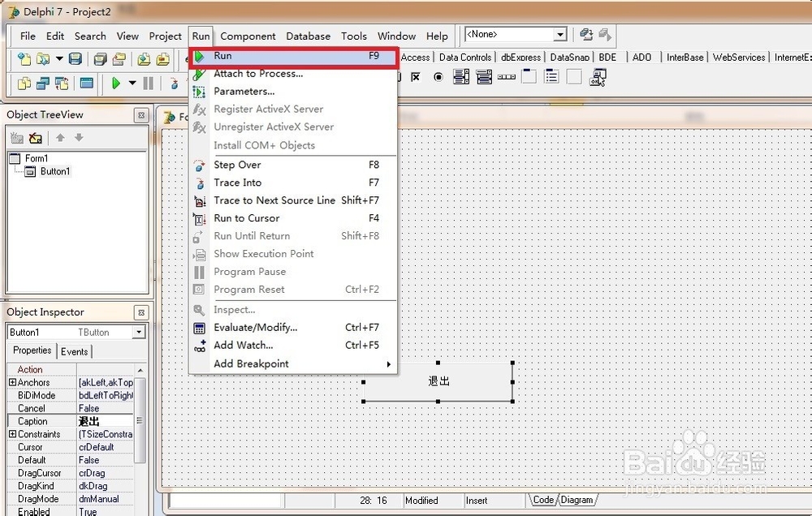Select the RadioButton component in the palette
This screenshot has height=516, width=812.
pos(438,77)
